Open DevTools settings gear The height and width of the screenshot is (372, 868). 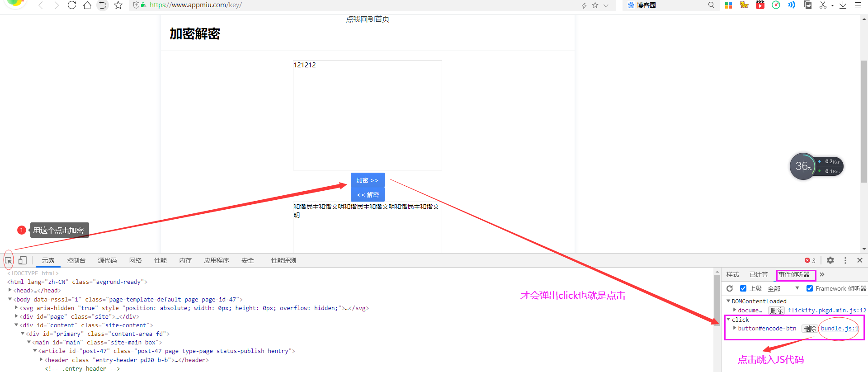(830, 260)
